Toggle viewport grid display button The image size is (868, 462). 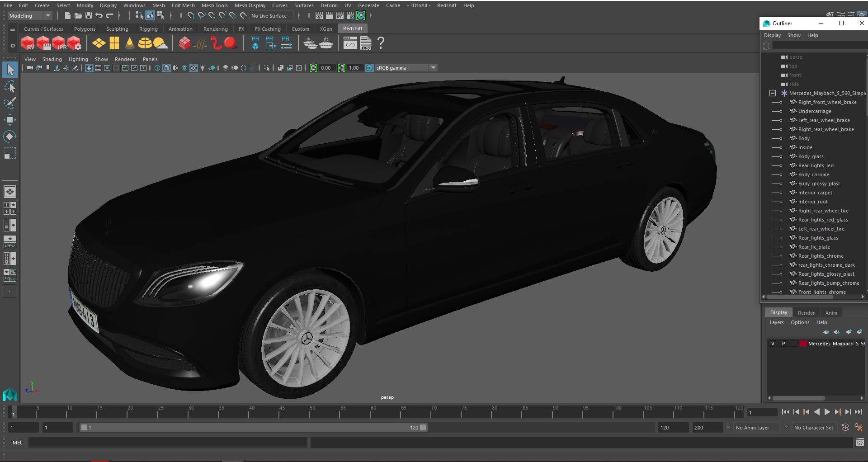pyautogui.click(x=89, y=68)
